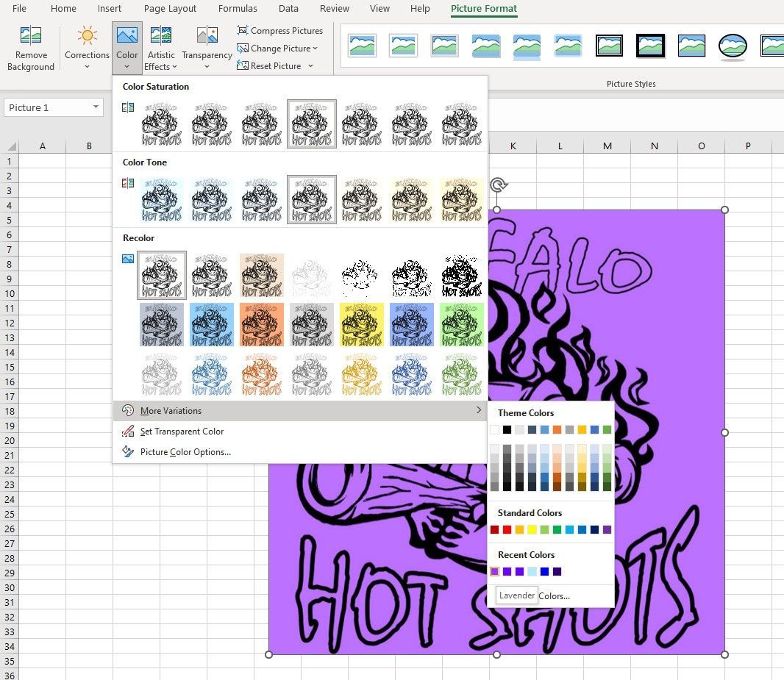Click the More Variations menu entry
The image size is (784, 680).
point(299,411)
